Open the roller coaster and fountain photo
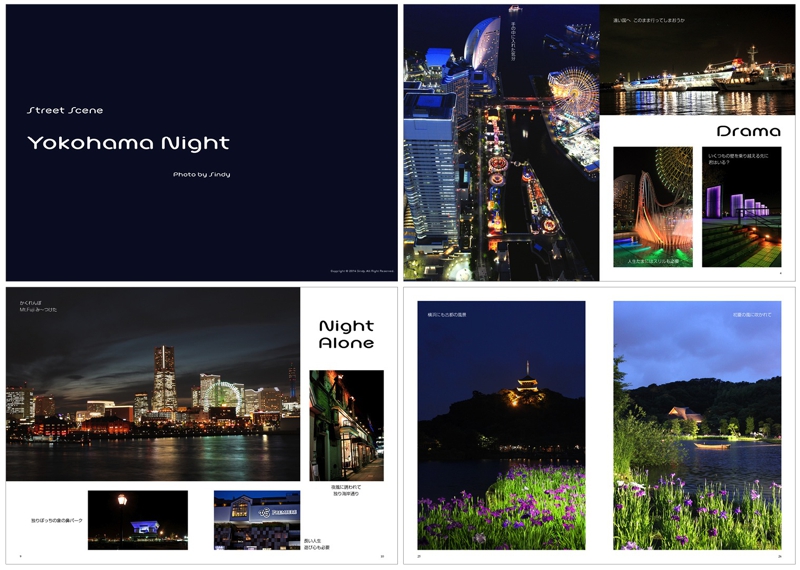Image resolution: width=800 pixels, height=570 pixels. 653,207
